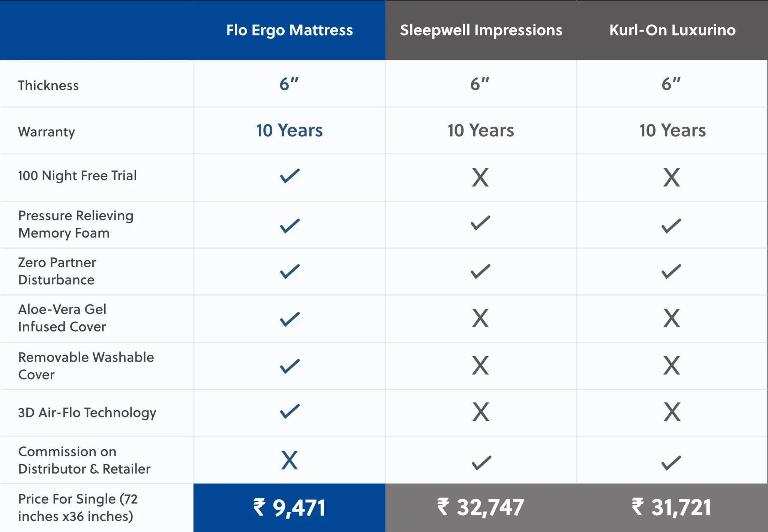Click Sleepwell's 100 Night Free Trial X mark
Screen dimensions: 768x532
(480, 177)
